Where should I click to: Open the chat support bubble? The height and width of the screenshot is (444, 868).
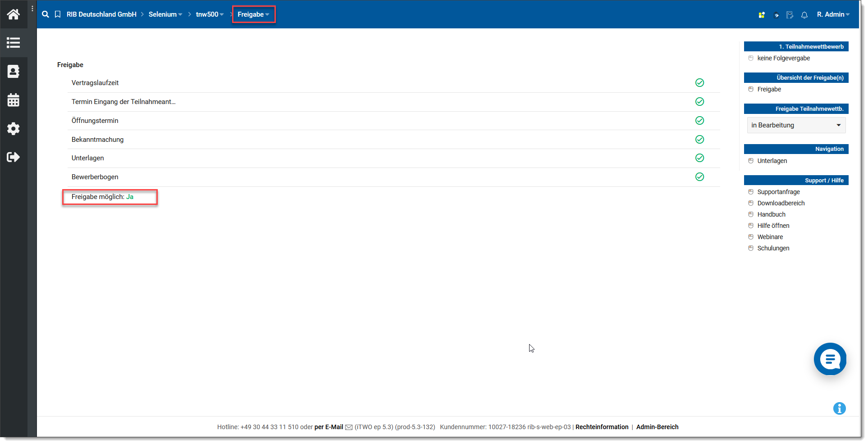point(830,359)
